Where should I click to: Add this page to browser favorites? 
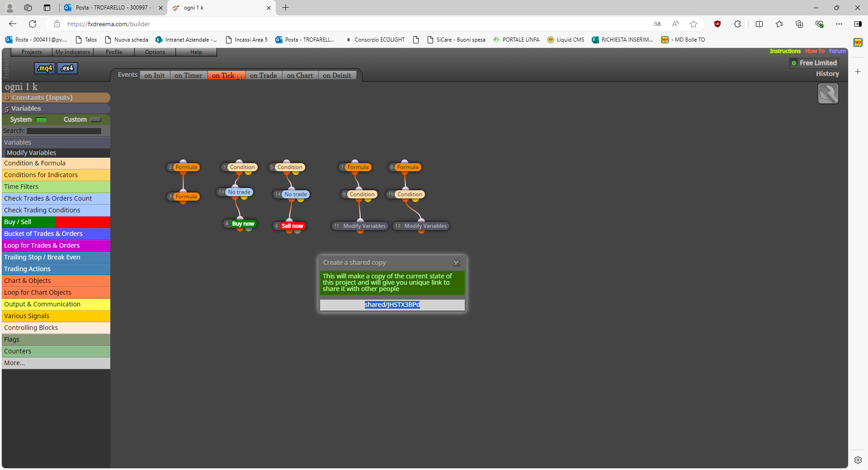click(x=693, y=24)
